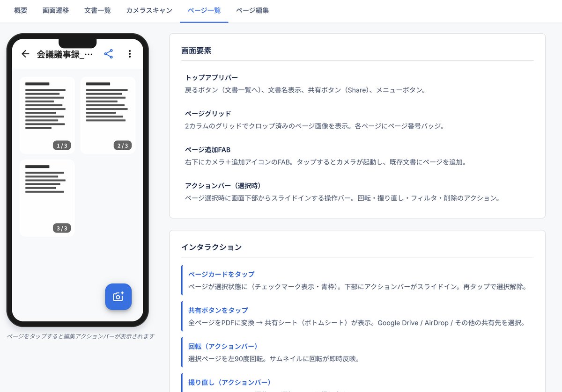Viewport: 562px width, 392px height.
Task: Tap the share icon next to the document title
Action: (x=108, y=54)
